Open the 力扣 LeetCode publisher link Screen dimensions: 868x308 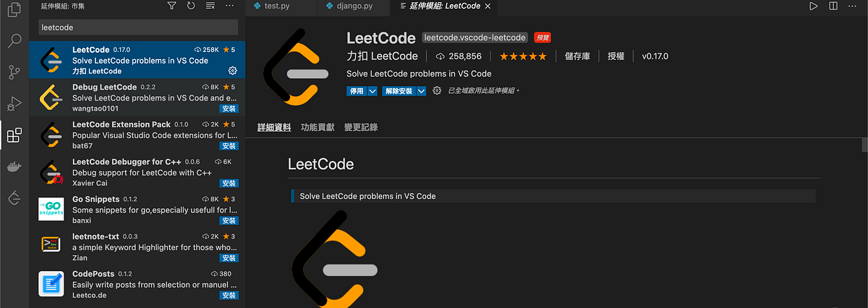tap(383, 56)
